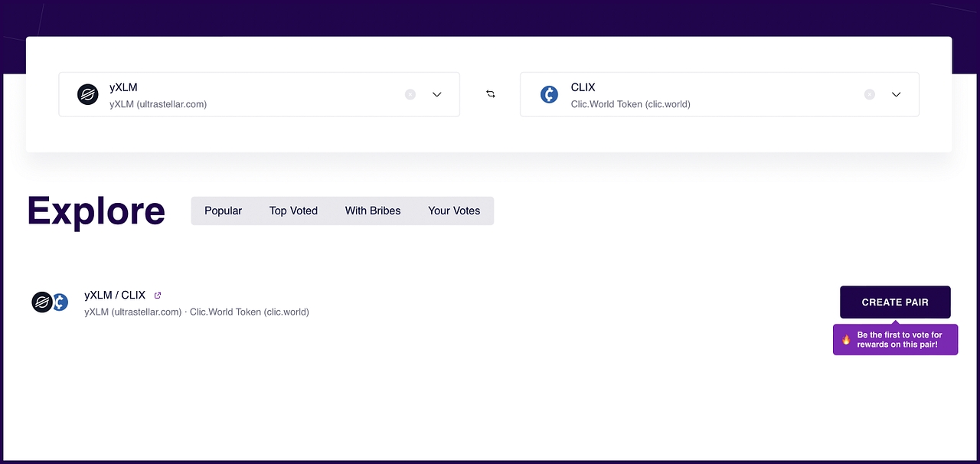Click the CLIX logo in the pair row
Screen dimensions: 980x464
coord(60,302)
